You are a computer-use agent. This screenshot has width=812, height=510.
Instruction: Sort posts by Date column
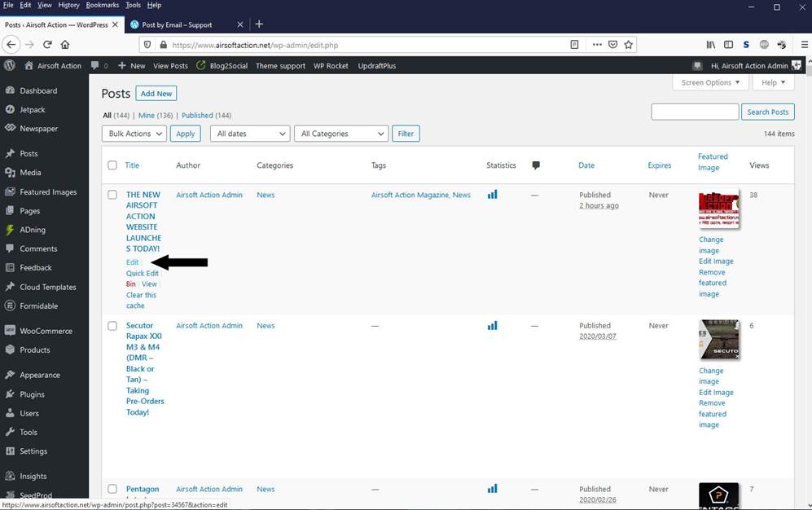pyautogui.click(x=586, y=165)
